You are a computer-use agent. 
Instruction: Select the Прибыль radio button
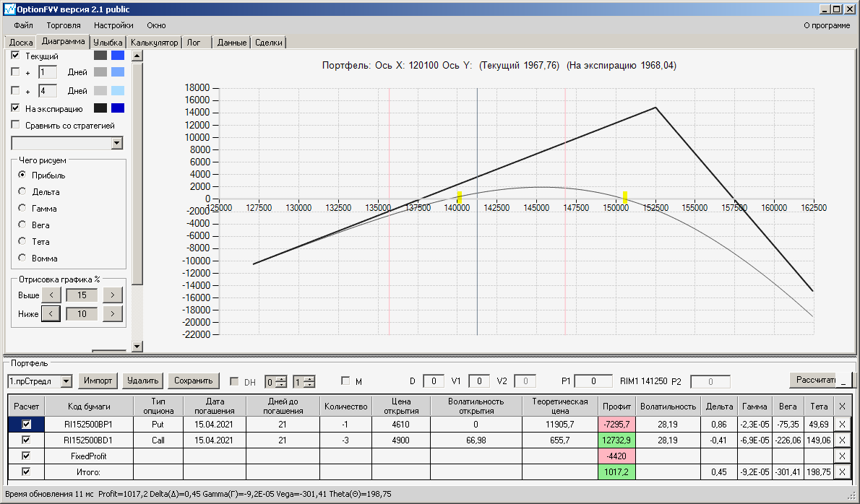point(22,175)
